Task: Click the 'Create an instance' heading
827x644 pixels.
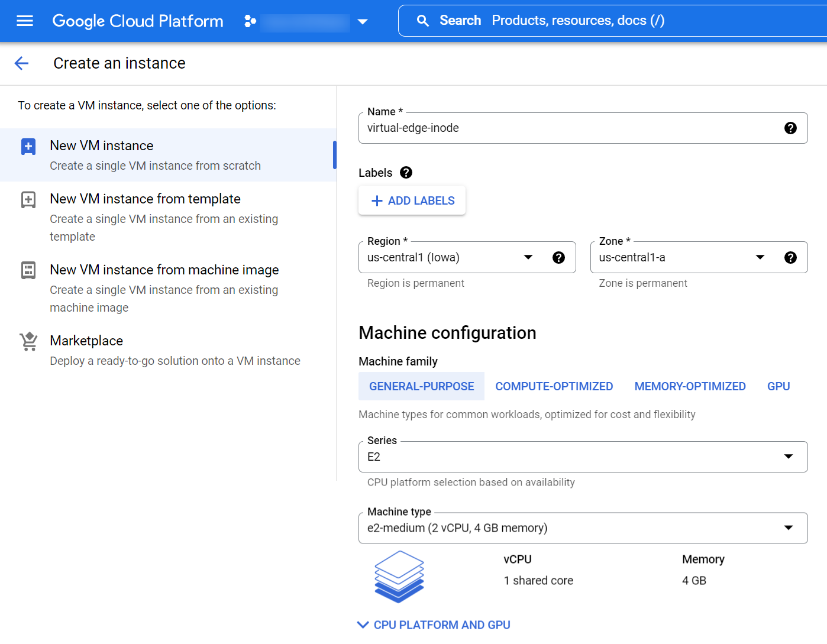Action: tap(119, 63)
